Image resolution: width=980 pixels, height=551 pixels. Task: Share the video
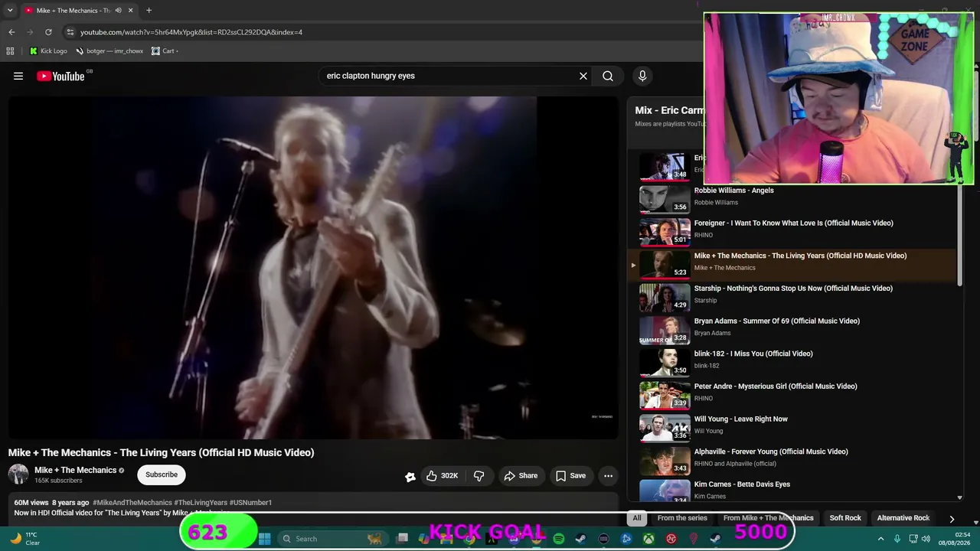click(521, 476)
